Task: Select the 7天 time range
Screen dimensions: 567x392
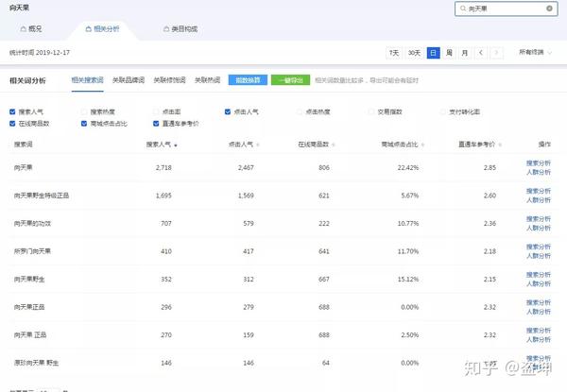Action: (x=394, y=53)
